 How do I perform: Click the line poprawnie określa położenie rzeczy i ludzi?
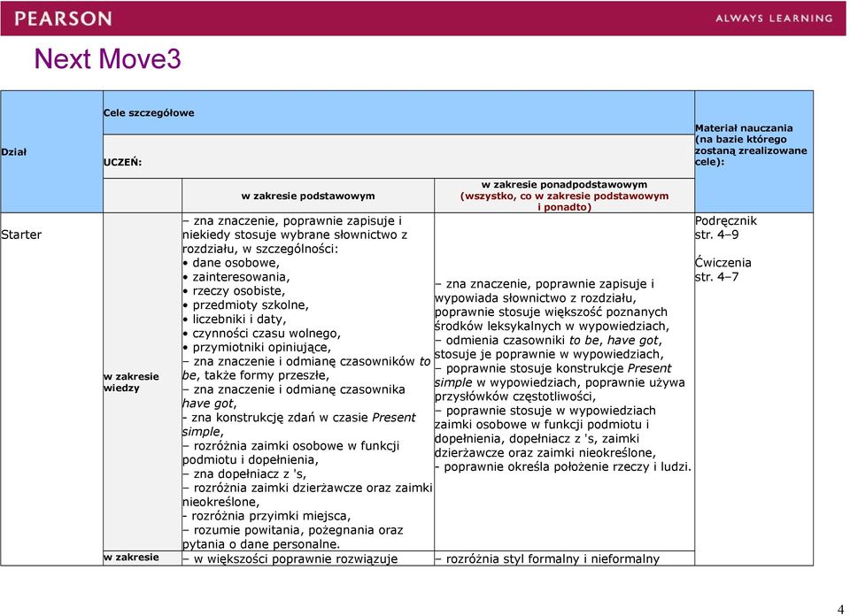click(x=563, y=467)
